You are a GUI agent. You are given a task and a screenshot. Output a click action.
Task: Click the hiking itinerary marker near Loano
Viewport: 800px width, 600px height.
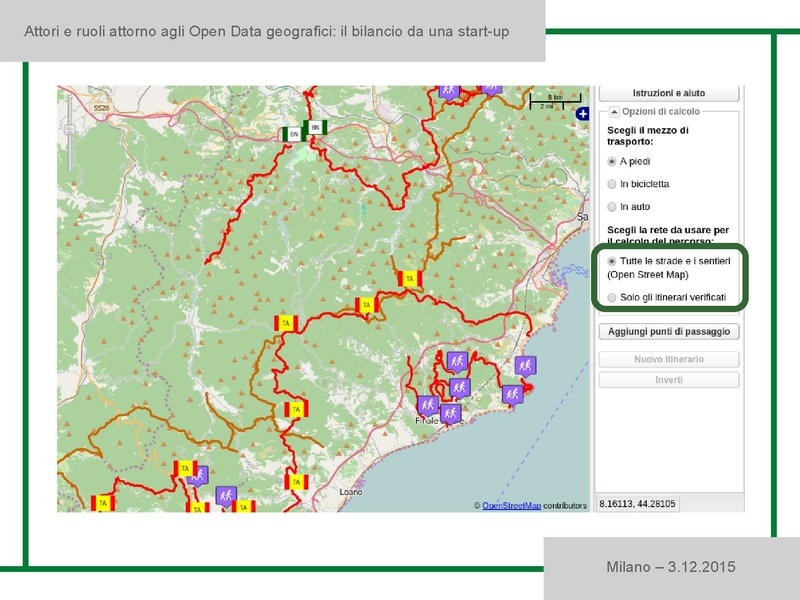coord(226,492)
